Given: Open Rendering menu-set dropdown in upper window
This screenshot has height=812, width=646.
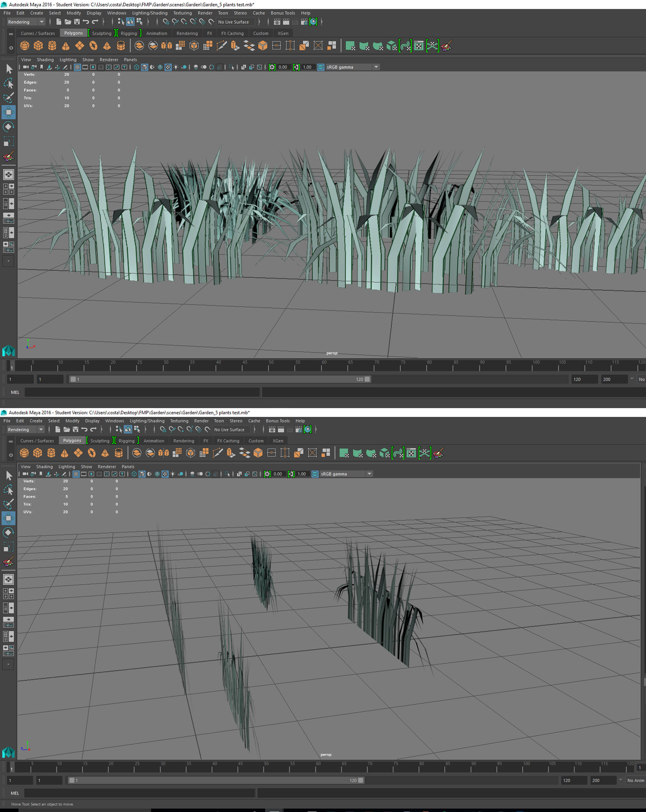Looking at the screenshot, I should [41, 22].
